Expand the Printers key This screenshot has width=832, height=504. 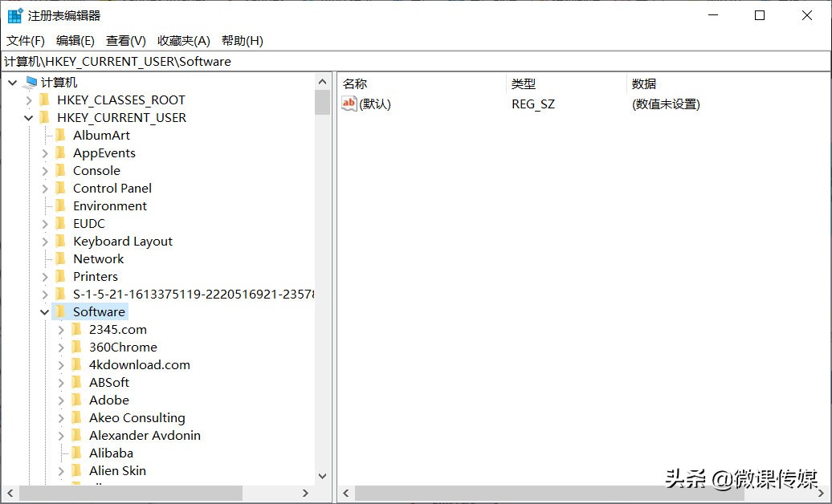coord(45,276)
